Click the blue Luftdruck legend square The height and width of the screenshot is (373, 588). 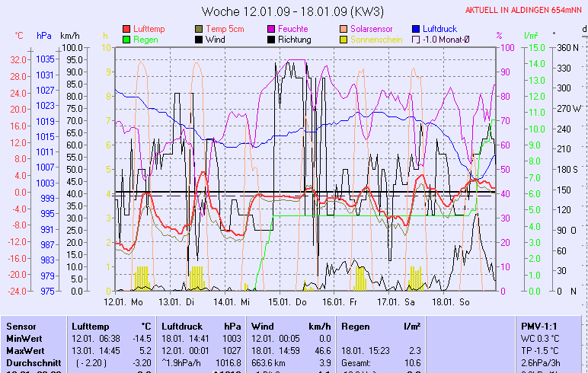[416, 28]
